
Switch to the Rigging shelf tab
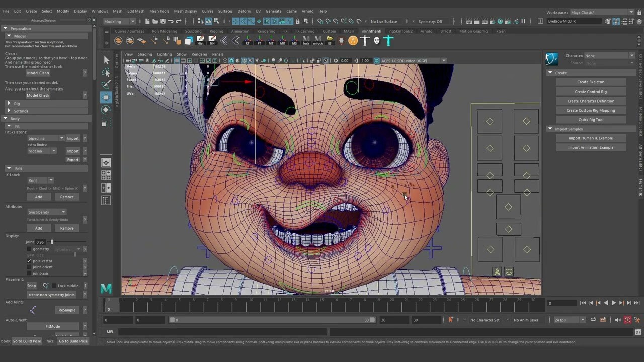(216, 31)
